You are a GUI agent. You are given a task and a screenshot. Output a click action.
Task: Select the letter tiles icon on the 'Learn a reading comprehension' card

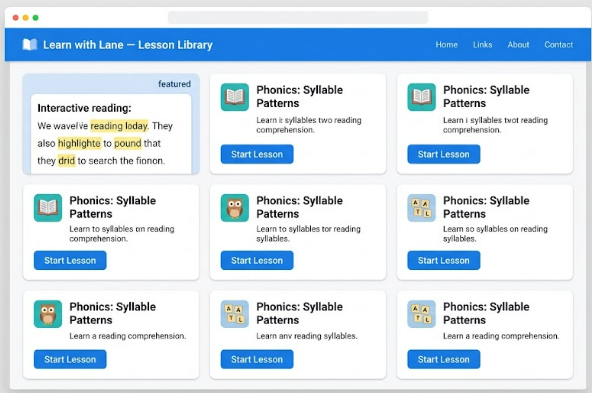pyautogui.click(x=421, y=314)
